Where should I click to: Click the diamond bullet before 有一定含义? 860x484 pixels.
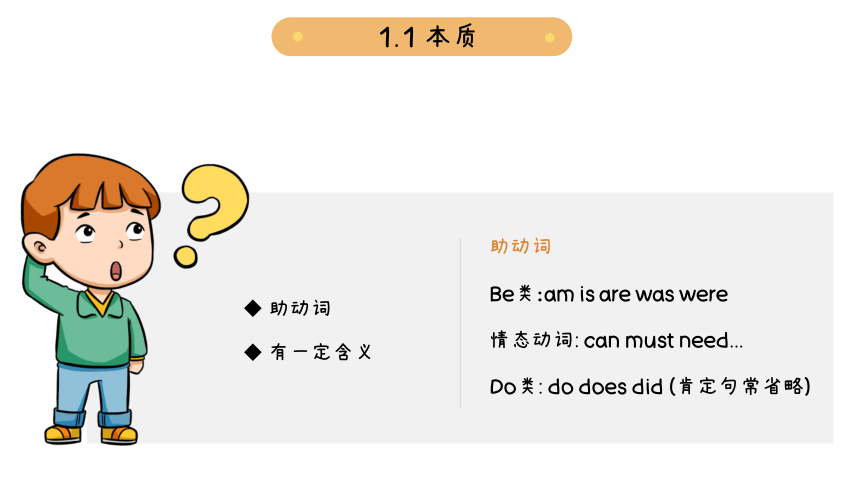[x=253, y=352]
